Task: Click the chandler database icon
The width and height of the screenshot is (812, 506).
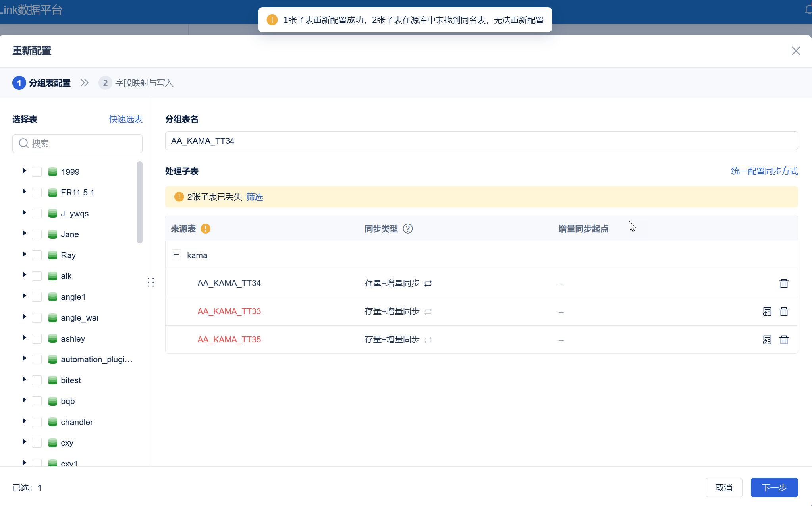Action: tap(52, 422)
